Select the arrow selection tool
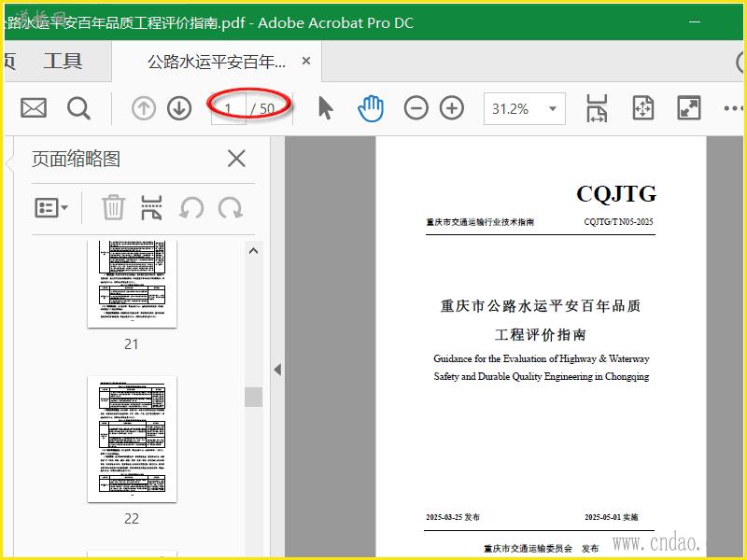The height and width of the screenshot is (560, 747). (325, 107)
